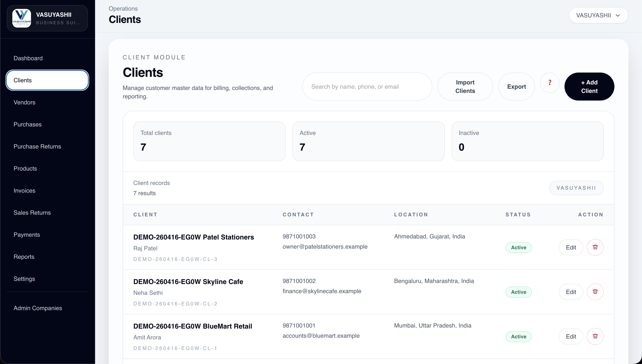
Task: Click the contact name Neha Sethi
Action: 148,293
